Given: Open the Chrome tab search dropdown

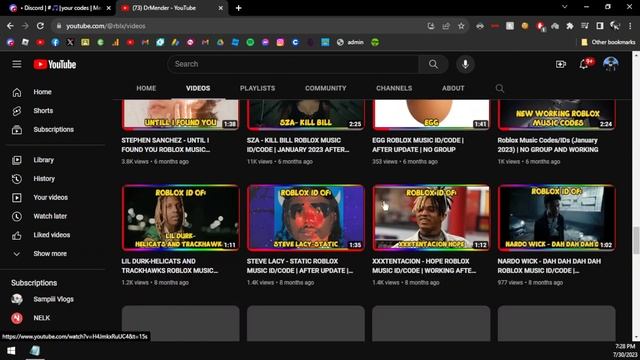Looking at the screenshot, I should (564, 7).
